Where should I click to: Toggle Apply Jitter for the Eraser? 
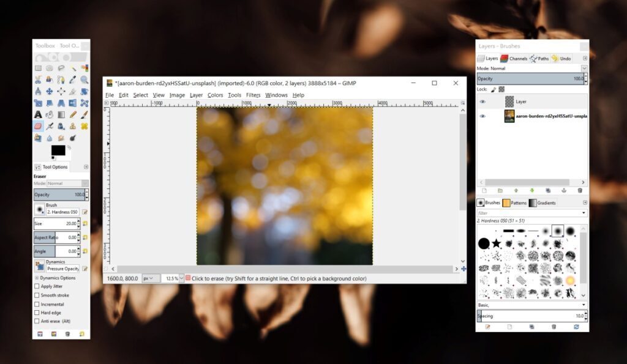pyautogui.click(x=36, y=286)
